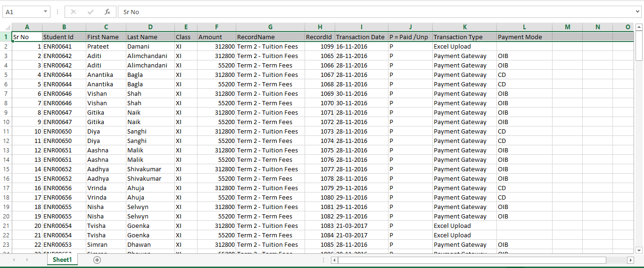Click horizontal scrollbar right arrow
644x268 pixels.
tap(630, 260)
